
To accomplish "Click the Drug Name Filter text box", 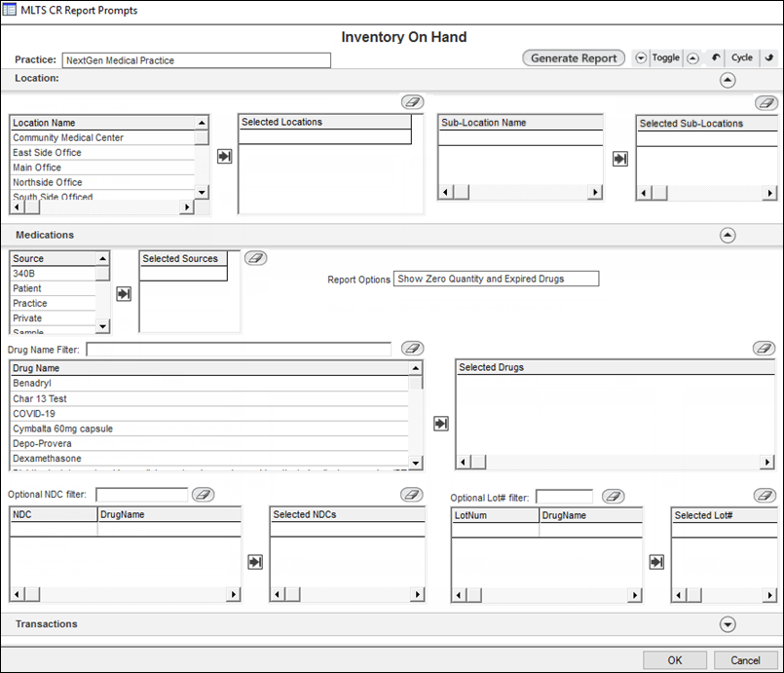I will pos(239,349).
